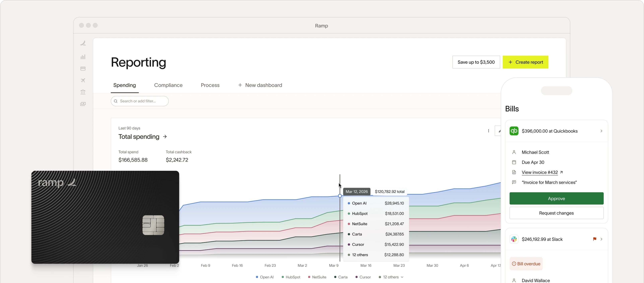Click the HubSpot $18,531.00 tooltip row
The width and height of the screenshot is (644, 283).
click(x=376, y=213)
